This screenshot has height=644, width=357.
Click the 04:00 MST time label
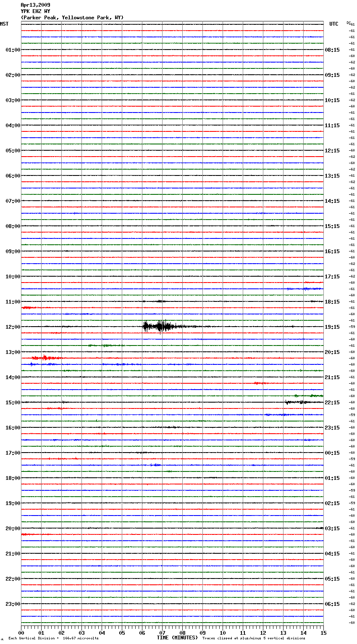13,126
